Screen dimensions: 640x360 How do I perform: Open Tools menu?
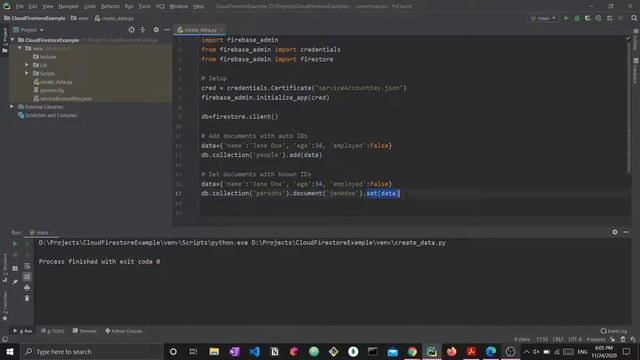click(x=144, y=7)
